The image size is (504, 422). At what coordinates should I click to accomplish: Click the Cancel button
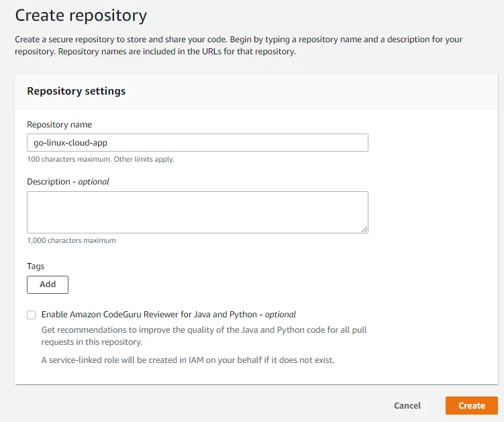point(407,405)
